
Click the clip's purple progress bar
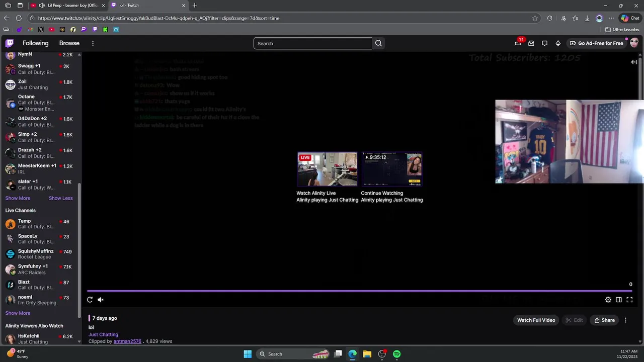[360, 291]
